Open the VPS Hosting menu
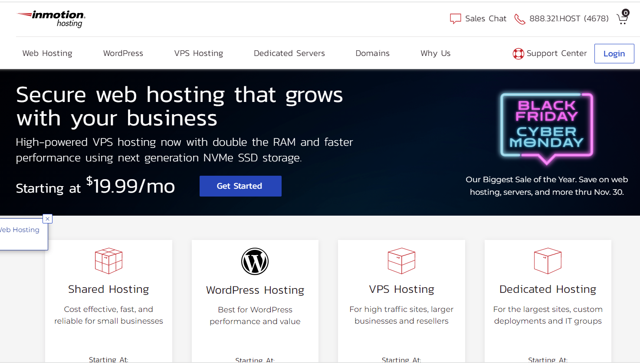The height and width of the screenshot is (364, 640). coord(199,53)
